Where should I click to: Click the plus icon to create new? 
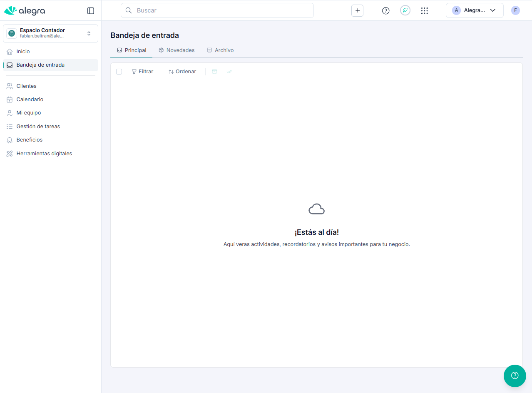(357, 11)
